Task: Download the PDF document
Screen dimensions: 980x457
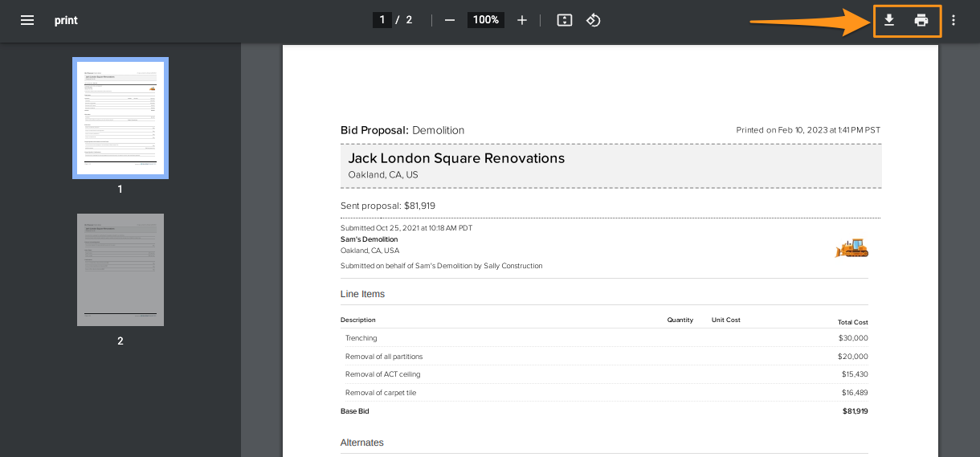Action: click(x=889, y=20)
